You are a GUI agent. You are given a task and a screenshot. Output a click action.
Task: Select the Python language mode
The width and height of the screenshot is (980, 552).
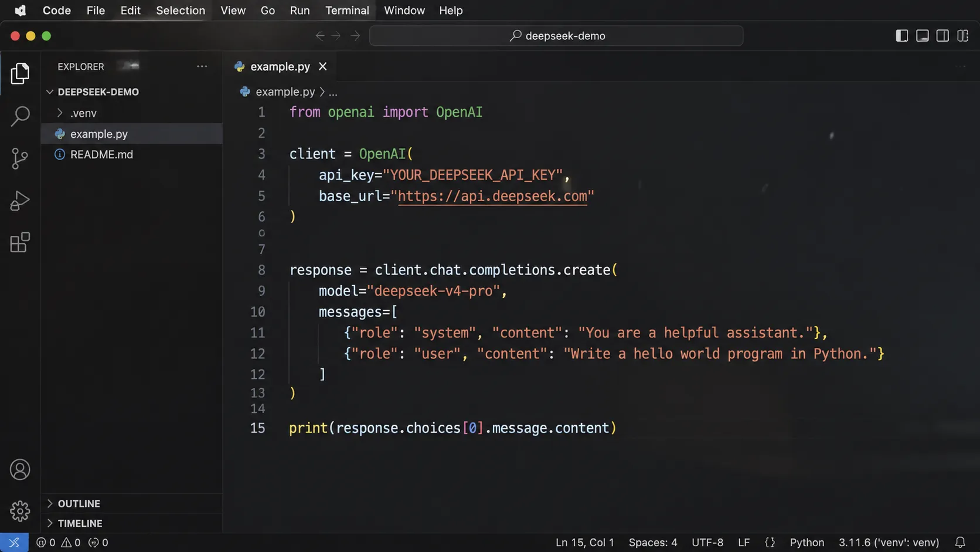pos(807,543)
